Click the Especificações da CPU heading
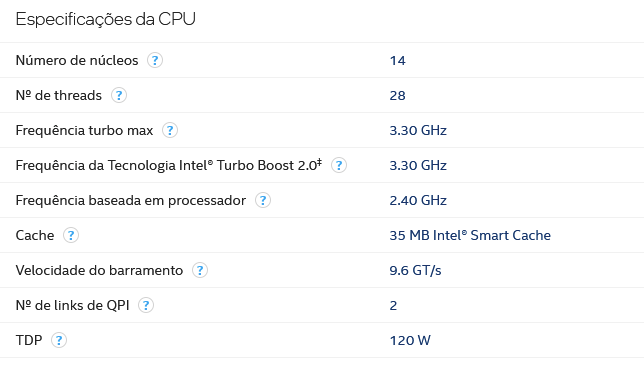The width and height of the screenshot is (644, 378). [x=106, y=19]
